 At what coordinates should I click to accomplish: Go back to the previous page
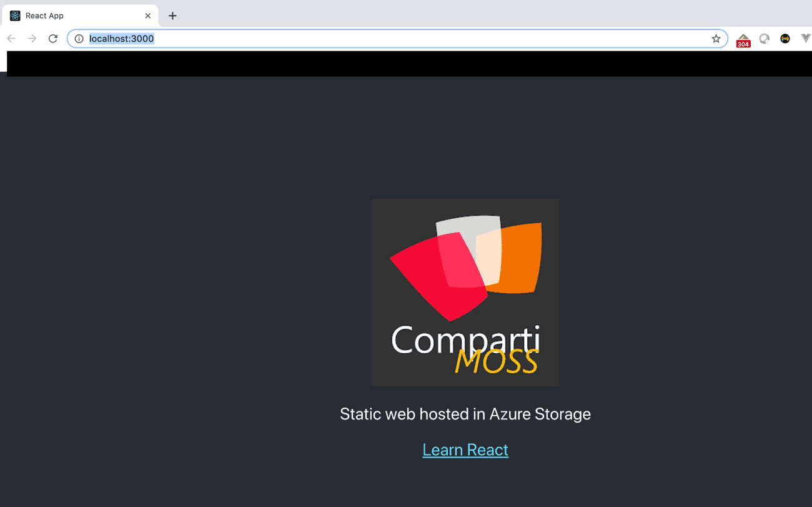pos(11,39)
